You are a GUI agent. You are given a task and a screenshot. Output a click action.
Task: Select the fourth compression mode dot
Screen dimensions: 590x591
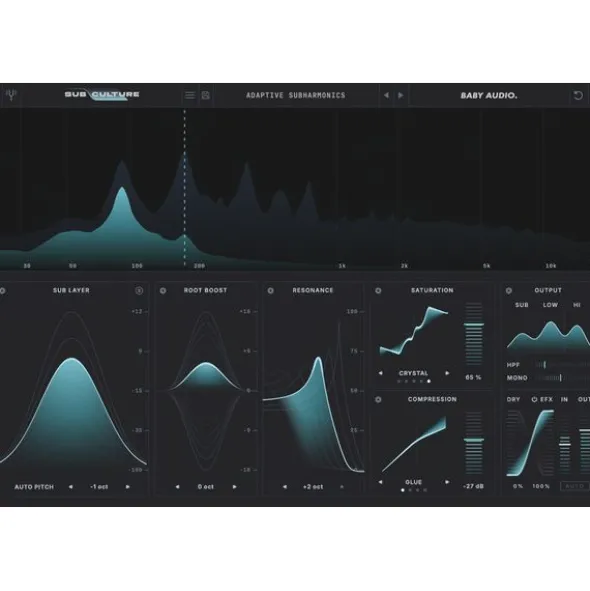(425, 490)
